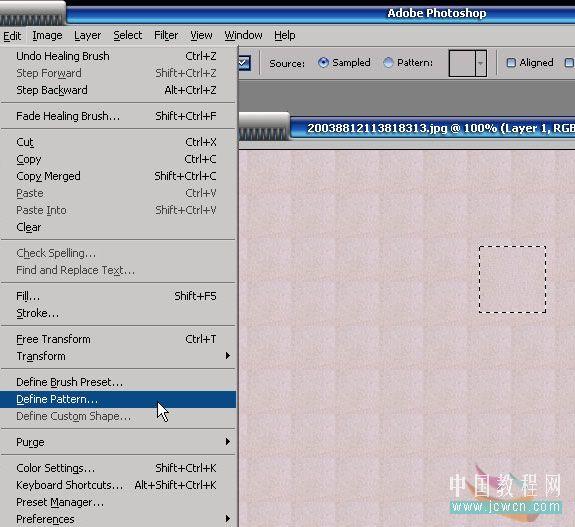Open the Window menu
This screenshot has height=527, width=575.
tap(243, 36)
